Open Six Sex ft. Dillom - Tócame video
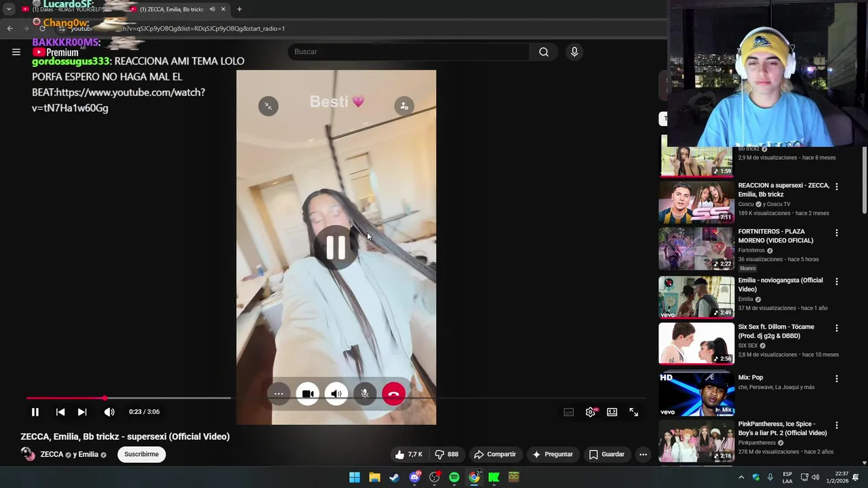The image size is (868, 488). [776, 331]
